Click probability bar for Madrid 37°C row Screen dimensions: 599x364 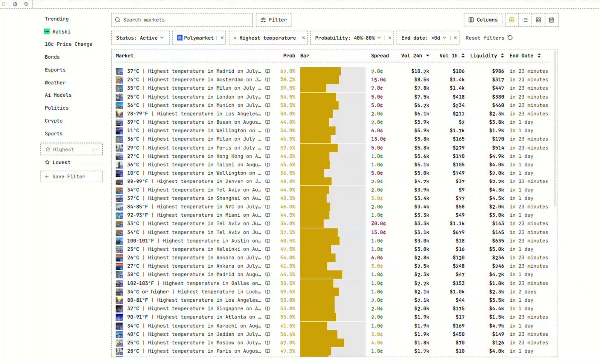(333, 71)
